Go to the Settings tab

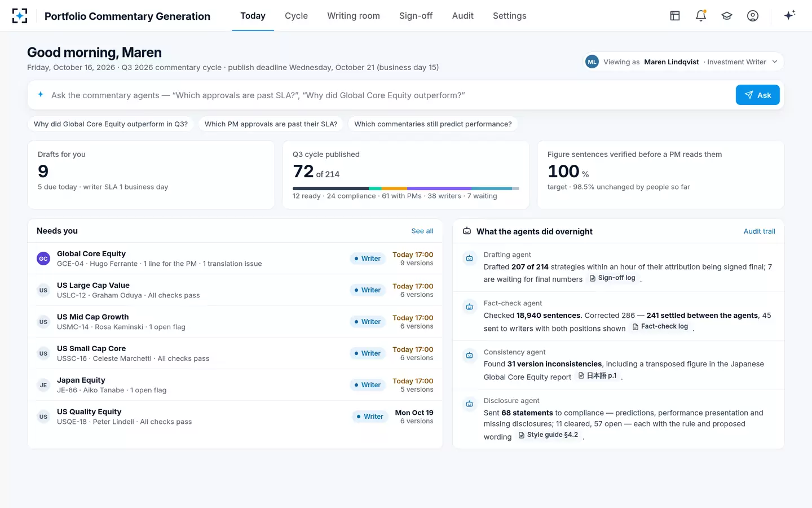(x=509, y=16)
